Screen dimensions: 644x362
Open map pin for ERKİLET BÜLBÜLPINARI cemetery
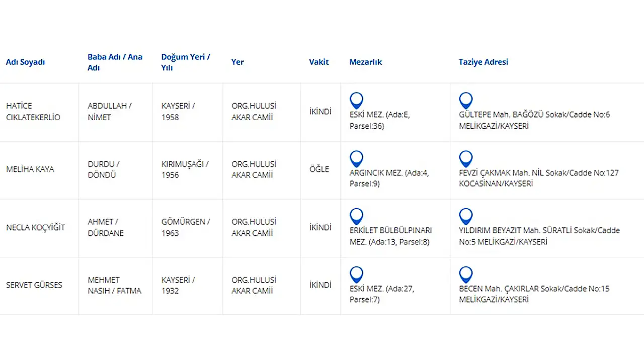[356, 217]
